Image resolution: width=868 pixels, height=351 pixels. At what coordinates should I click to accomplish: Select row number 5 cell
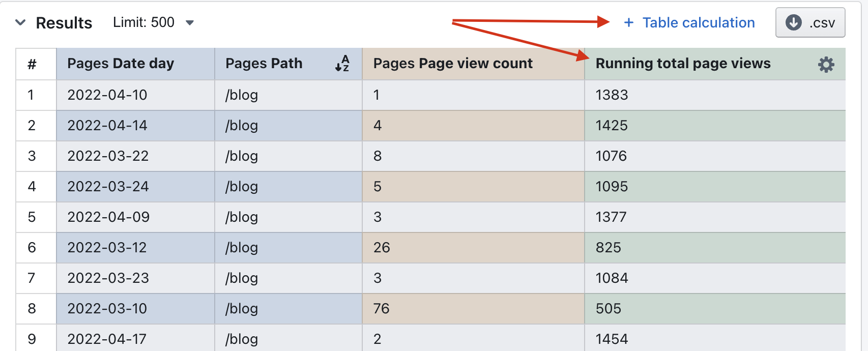[x=32, y=217]
